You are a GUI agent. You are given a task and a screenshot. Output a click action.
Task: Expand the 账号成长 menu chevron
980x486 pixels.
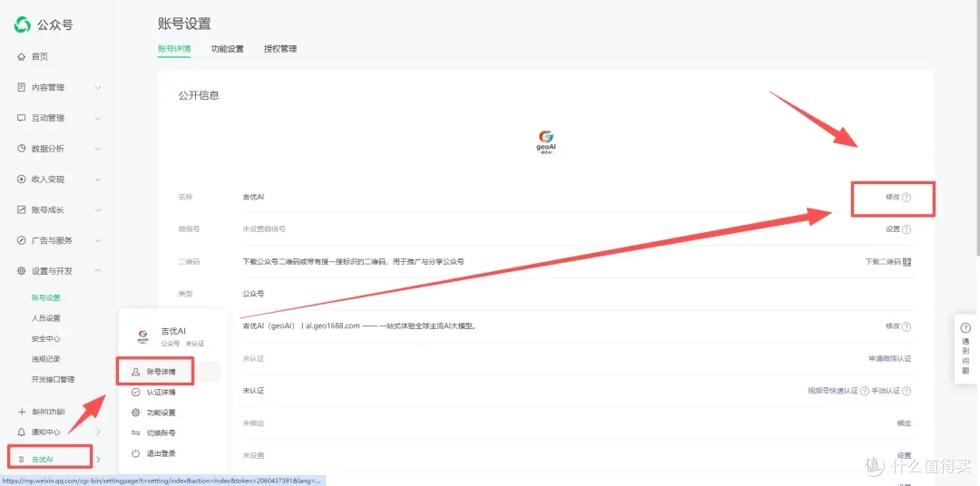97,209
